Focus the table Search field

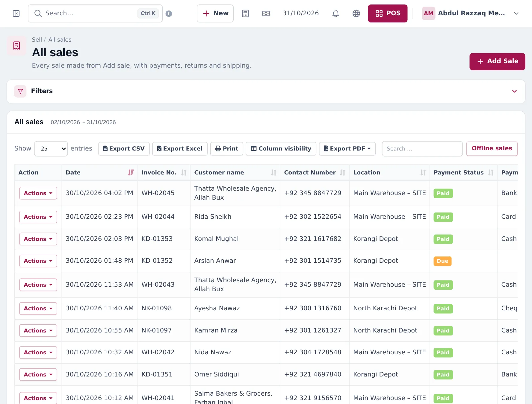pyautogui.click(x=422, y=149)
